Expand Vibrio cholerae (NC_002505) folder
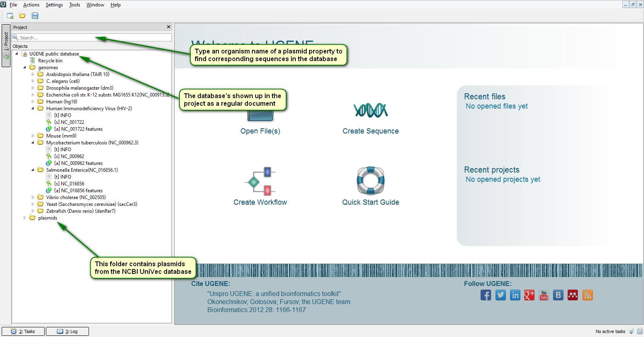644x337 pixels. [33, 197]
